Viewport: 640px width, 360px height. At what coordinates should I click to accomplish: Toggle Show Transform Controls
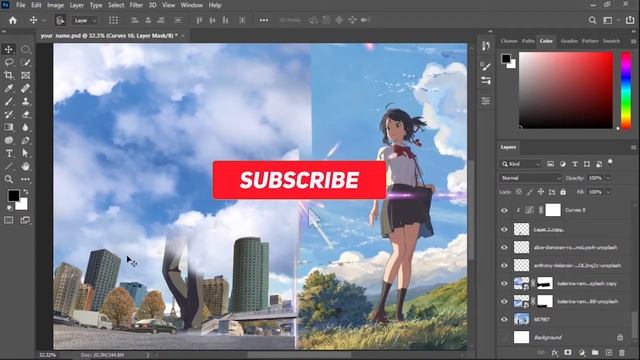tap(113, 20)
